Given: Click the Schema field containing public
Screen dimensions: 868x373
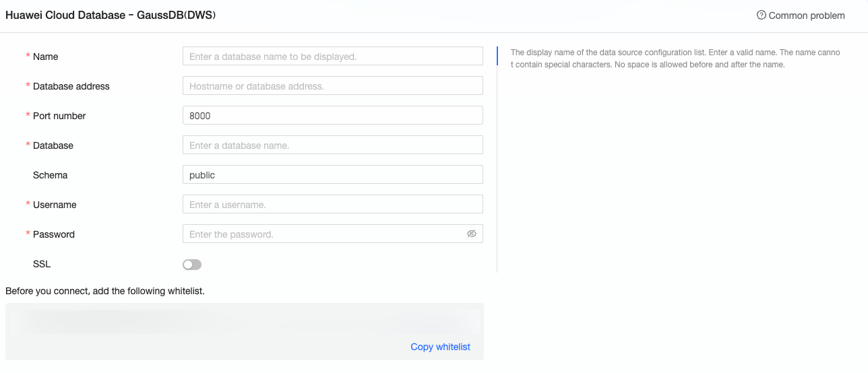Looking at the screenshot, I should click(332, 175).
